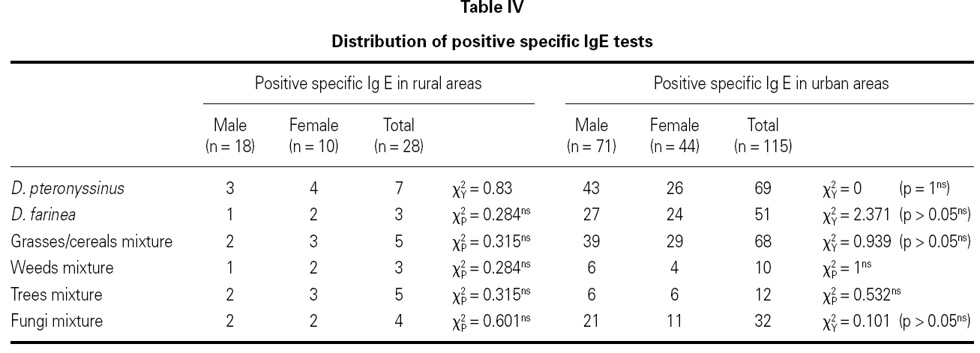Select the "Female (n = 44)" column header
Screen dimensions: 980x353
(674, 136)
